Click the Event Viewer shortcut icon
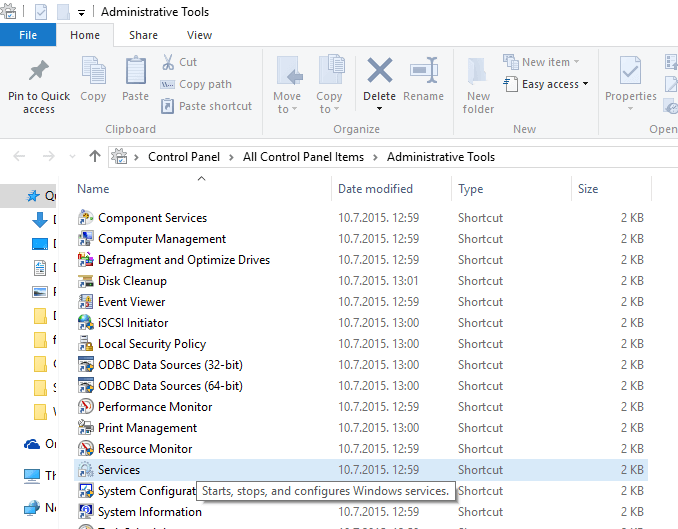This screenshot has width=678, height=529. pos(86,301)
